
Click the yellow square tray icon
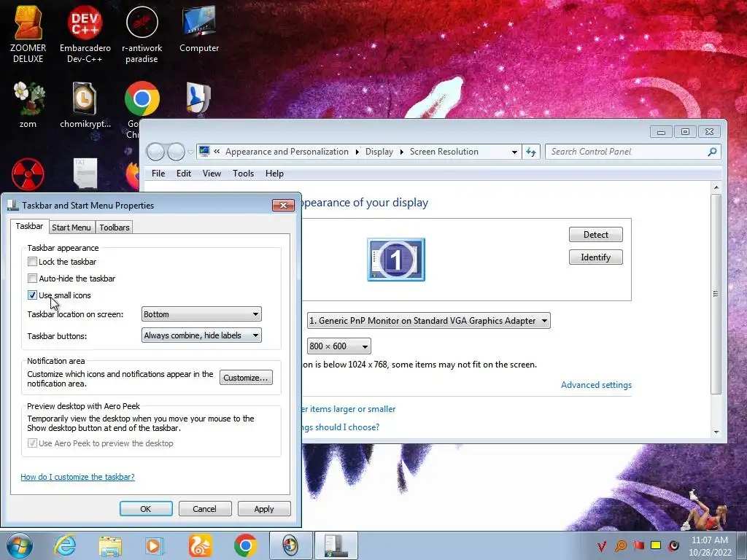[656, 545]
